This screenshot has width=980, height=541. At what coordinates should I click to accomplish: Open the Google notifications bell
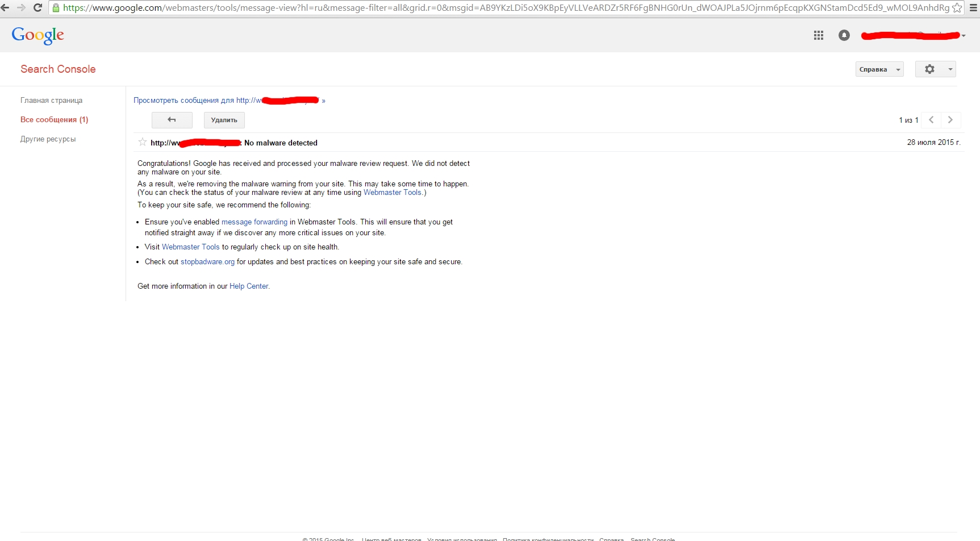[x=844, y=35]
